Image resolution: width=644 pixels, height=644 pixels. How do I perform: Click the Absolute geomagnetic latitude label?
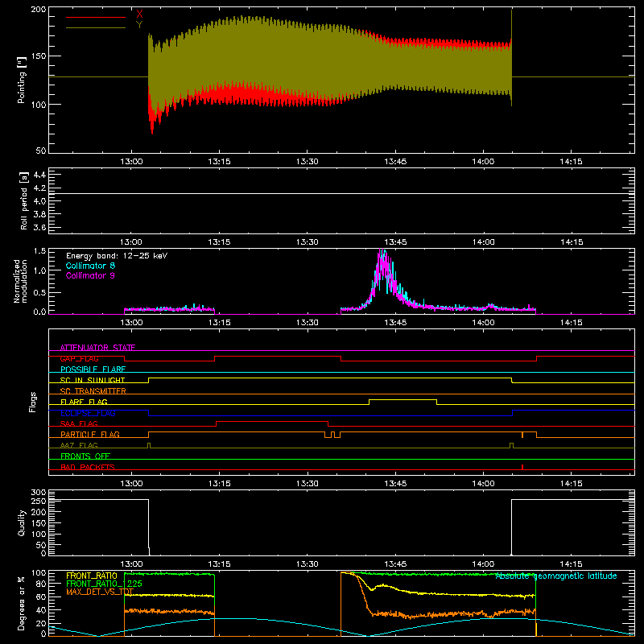(556, 576)
